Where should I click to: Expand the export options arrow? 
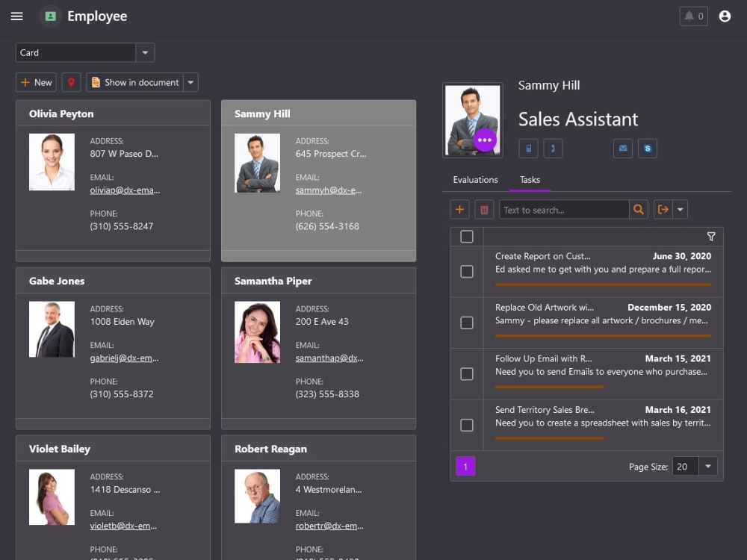[x=680, y=210]
